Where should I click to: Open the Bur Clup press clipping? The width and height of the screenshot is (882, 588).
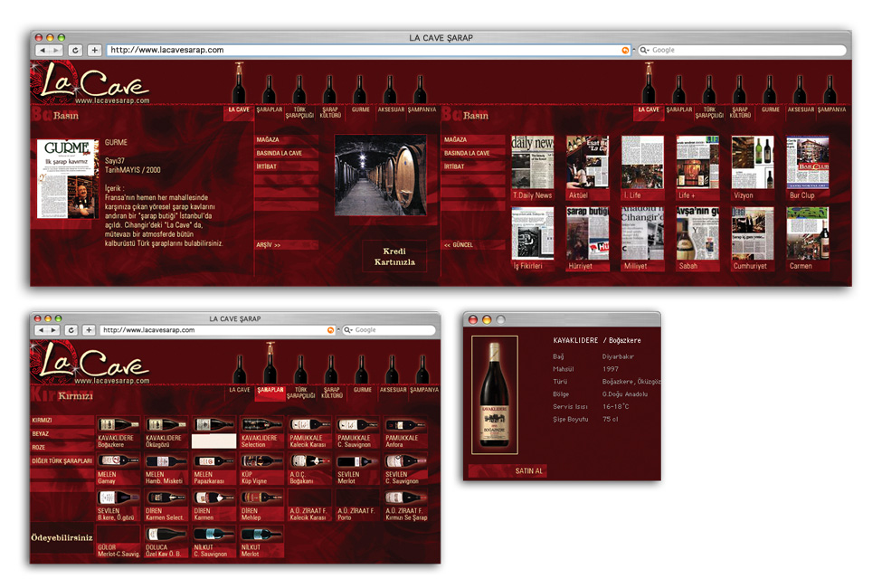coord(808,167)
